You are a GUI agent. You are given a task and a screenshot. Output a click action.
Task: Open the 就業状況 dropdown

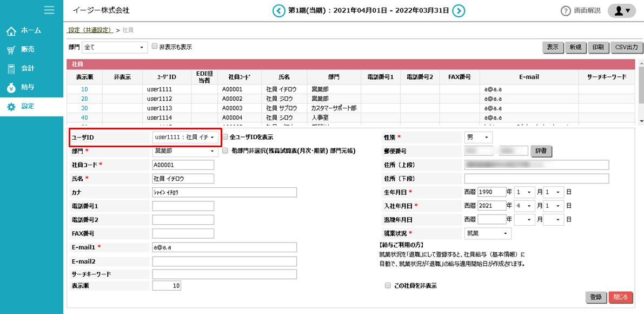488,233
